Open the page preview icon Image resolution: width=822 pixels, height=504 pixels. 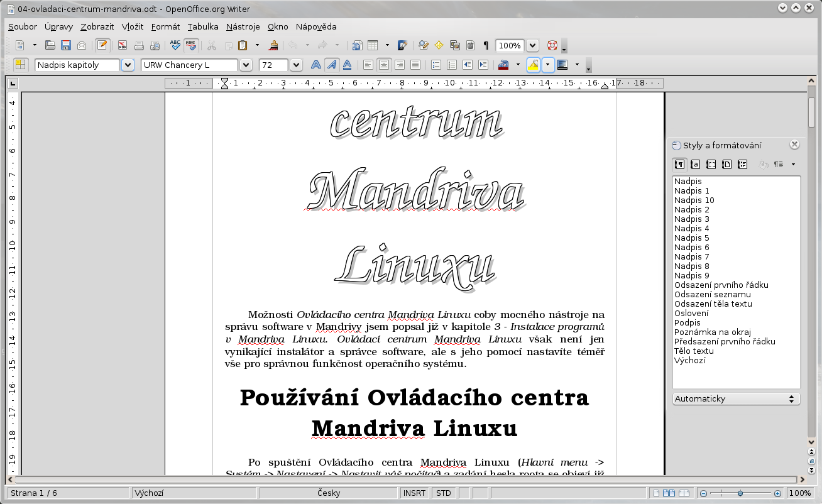click(154, 45)
